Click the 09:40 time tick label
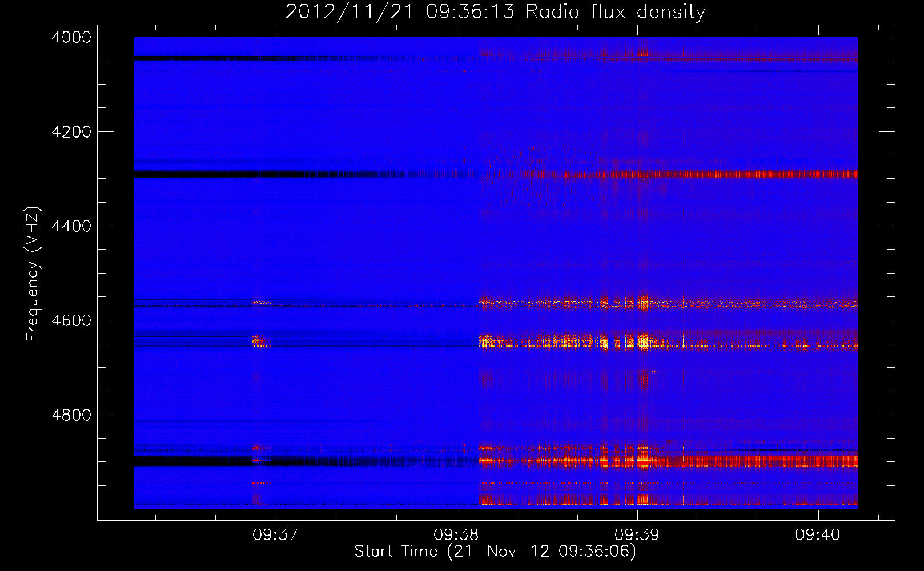 tap(818, 534)
